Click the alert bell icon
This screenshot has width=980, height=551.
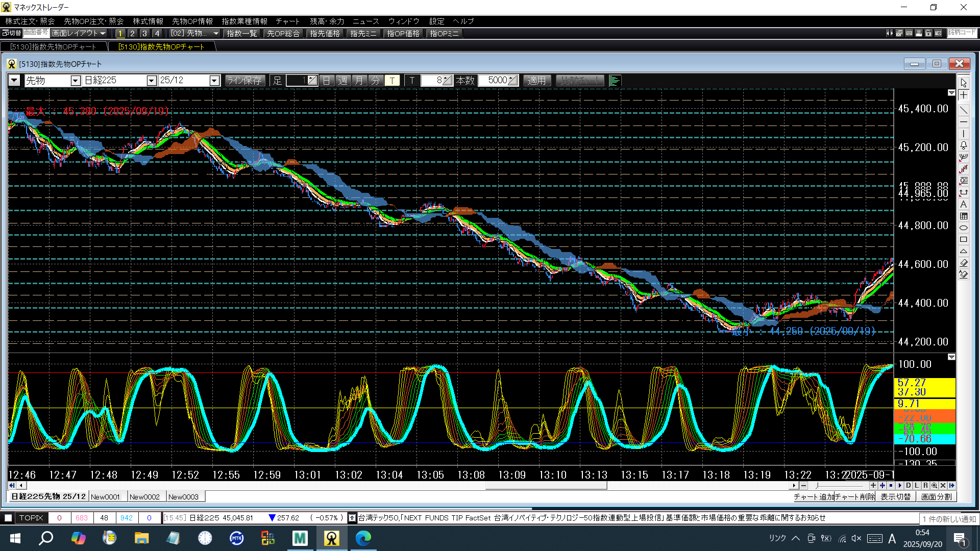[x=963, y=145]
